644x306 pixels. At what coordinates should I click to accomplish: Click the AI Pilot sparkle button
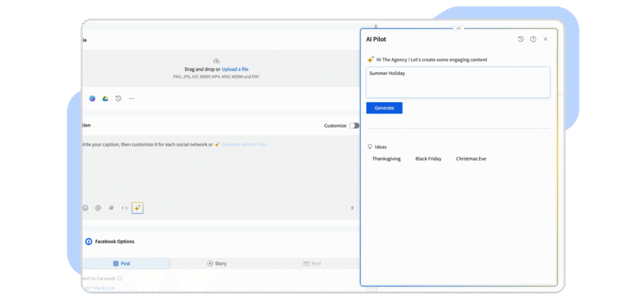[138, 208]
